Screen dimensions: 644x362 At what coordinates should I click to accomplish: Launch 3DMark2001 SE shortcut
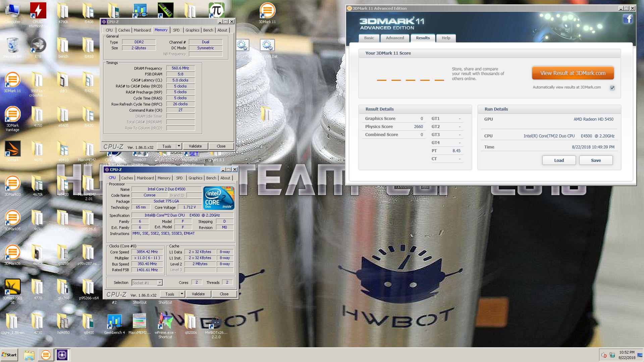coord(12,291)
